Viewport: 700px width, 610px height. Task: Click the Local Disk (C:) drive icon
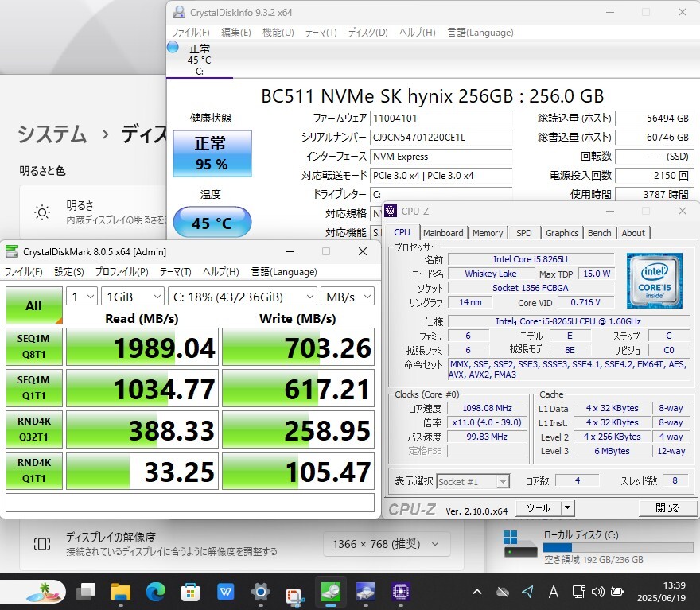[x=520, y=543]
